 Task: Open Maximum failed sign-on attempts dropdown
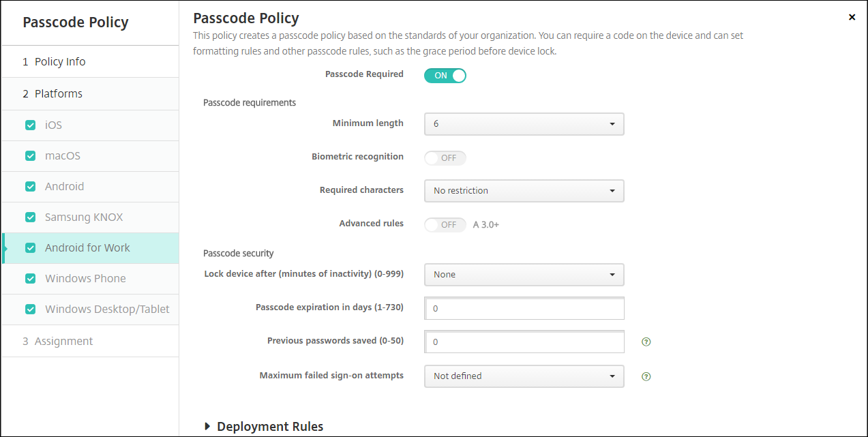524,376
